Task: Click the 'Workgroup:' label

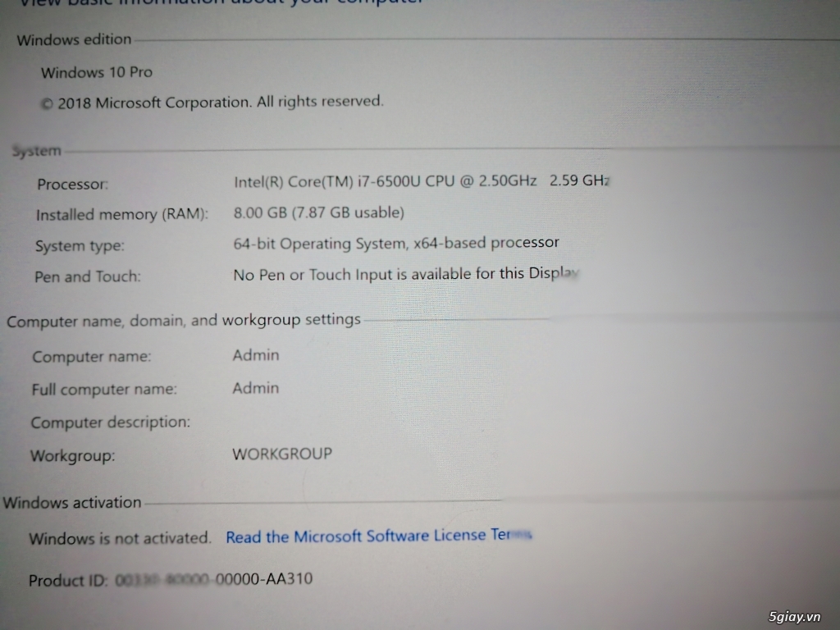Action: [x=73, y=456]
